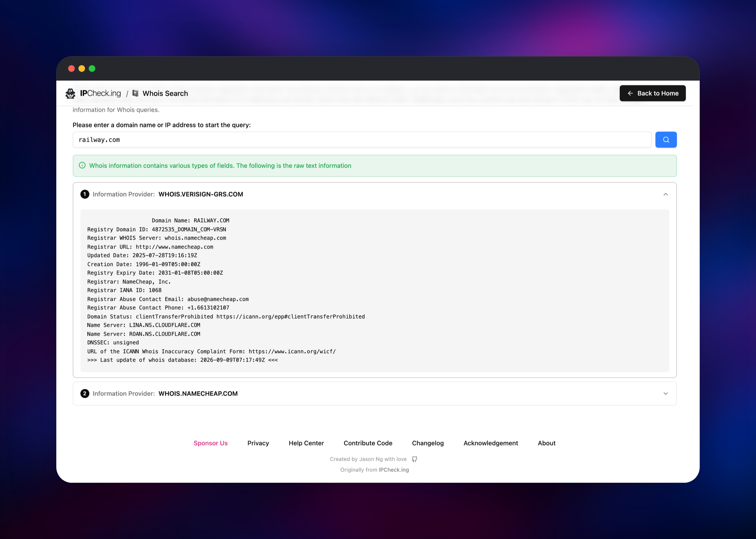Minimize the window with yellow button
756x539 pixels.
(82, 68)
